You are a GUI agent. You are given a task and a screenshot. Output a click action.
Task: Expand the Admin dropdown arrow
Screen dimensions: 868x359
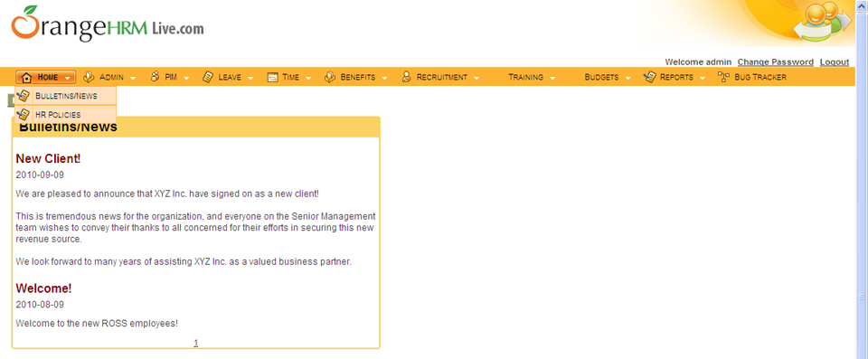[133, 78]
